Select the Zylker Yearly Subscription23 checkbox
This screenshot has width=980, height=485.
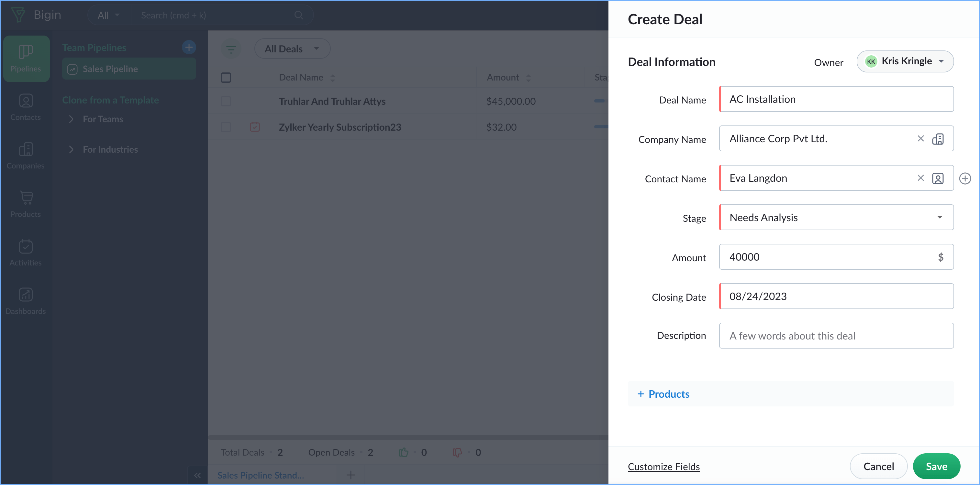pos(226,126)
